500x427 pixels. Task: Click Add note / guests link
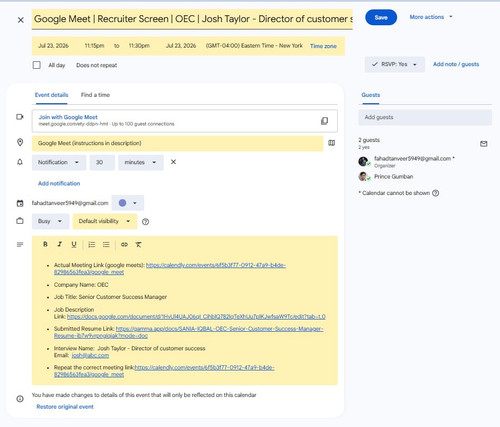point(456,64)
